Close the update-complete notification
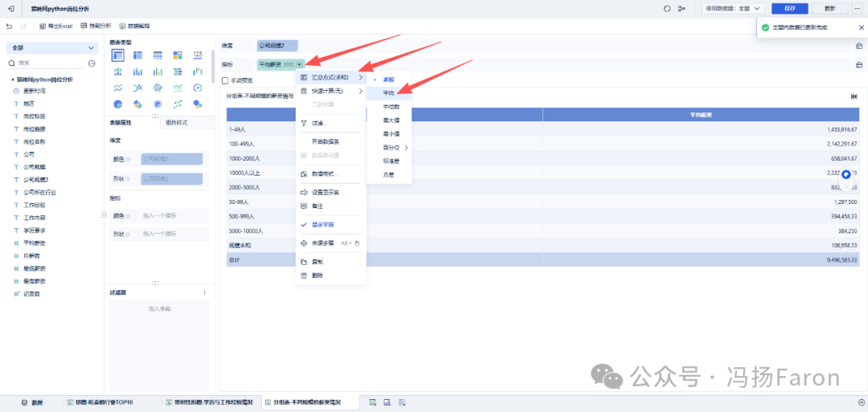Screen dimensions: 868x412 tap(861, 27)
